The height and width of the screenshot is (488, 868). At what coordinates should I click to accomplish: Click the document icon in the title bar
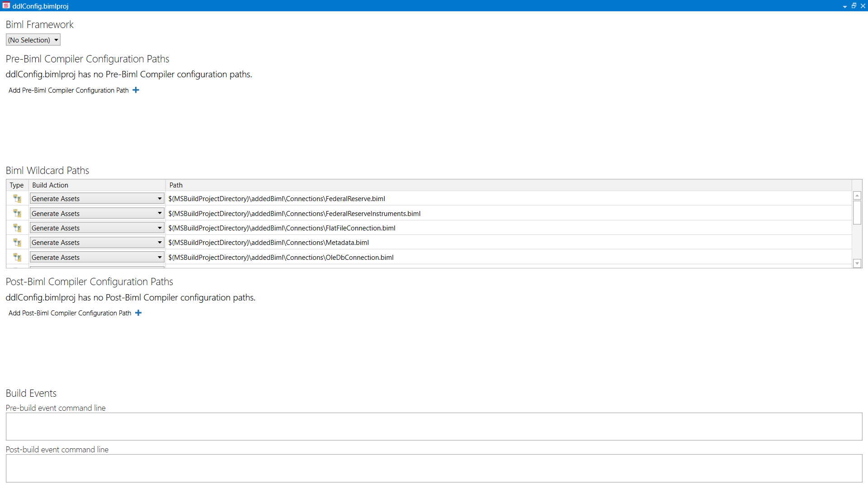pyautogui.click(x=6, y=6)
